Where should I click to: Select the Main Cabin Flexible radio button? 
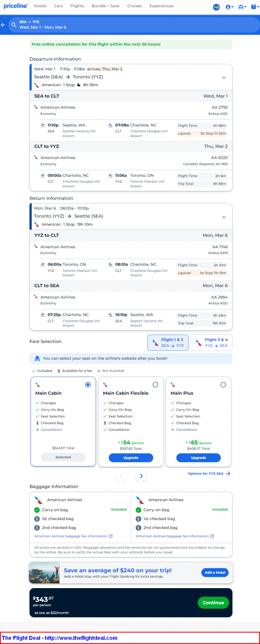click(155, 384)
